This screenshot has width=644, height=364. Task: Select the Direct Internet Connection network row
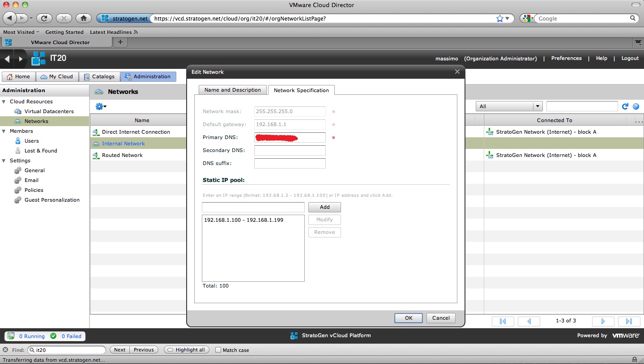coord(136,132)
